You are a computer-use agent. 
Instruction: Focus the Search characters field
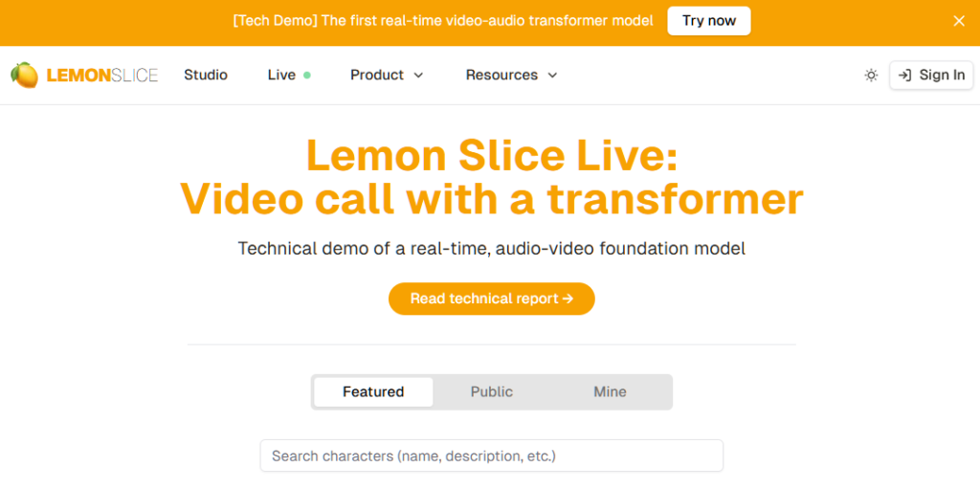(491, 456)
